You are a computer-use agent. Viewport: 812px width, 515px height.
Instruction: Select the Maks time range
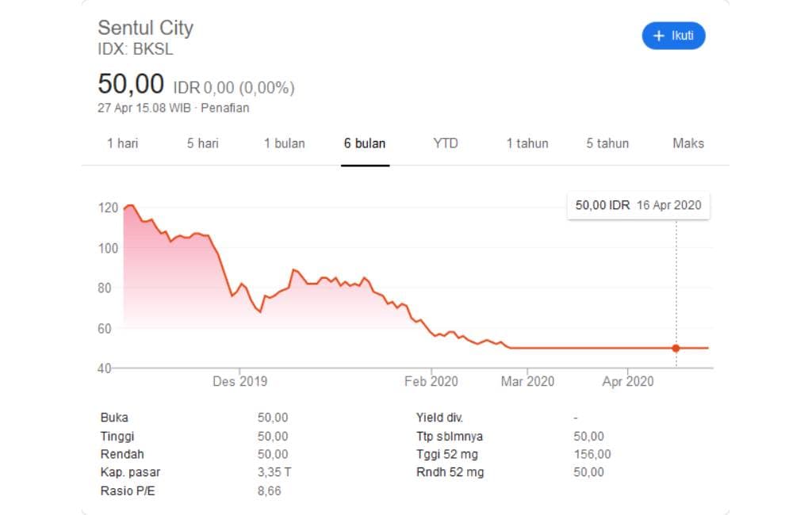click(x=687, y=143)
